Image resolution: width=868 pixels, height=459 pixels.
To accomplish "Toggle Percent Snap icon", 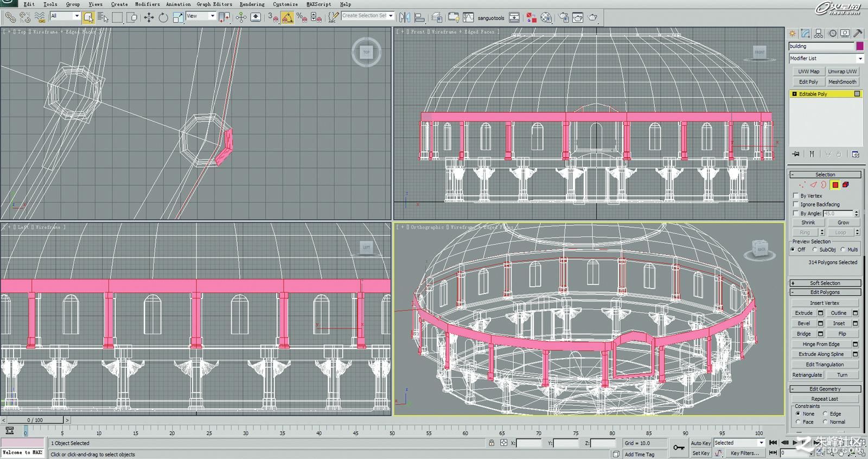I will 302,17.
